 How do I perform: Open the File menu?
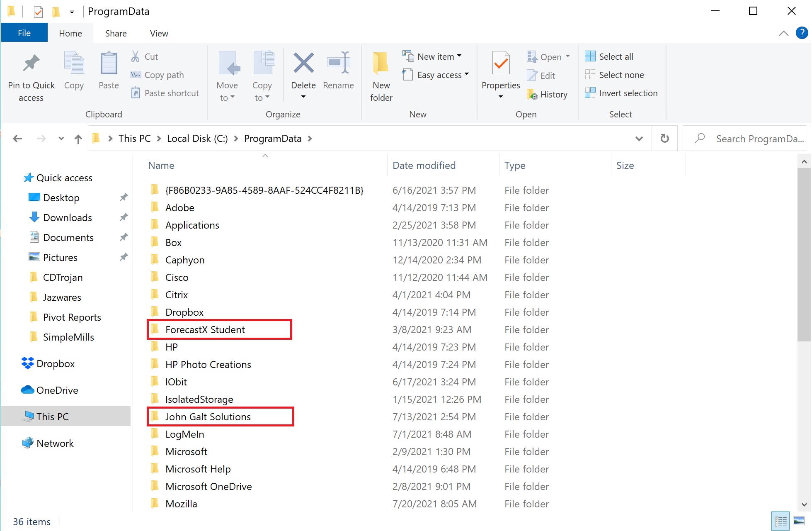[24, 33]
